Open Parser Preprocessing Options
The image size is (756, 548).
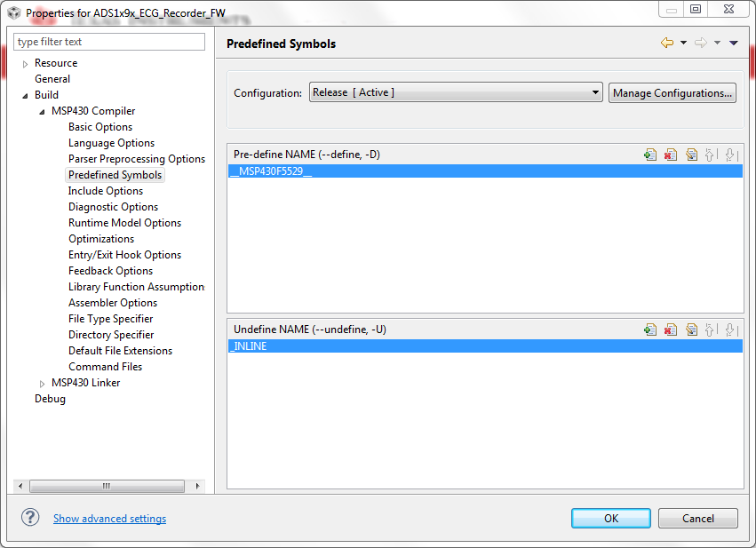tap(137, 159)
